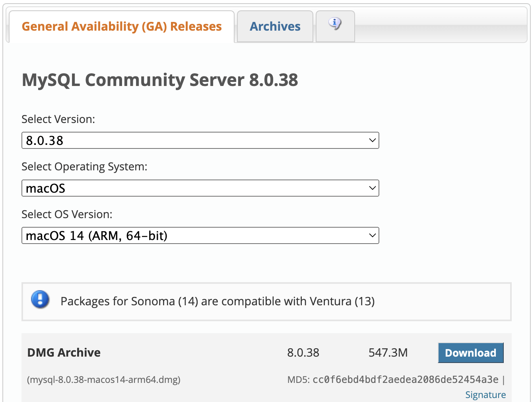The image size is (532, 402).
Task: Click the 8.0.38 version cell in DMG row
Action: (303, 353)
